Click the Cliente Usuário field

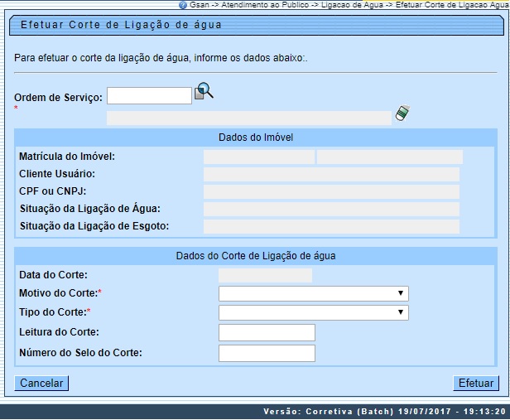(331, 174)
